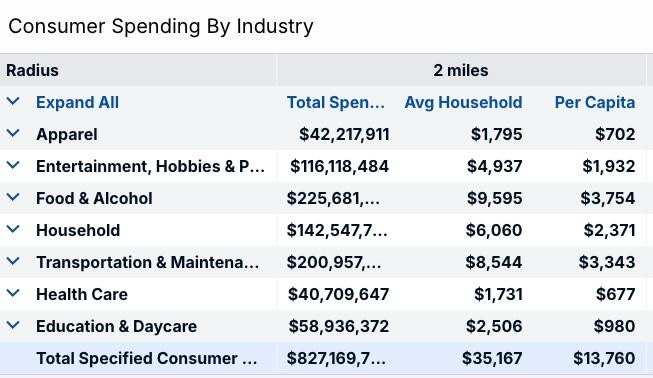Sort by Total Spending column header

(336, 102)
